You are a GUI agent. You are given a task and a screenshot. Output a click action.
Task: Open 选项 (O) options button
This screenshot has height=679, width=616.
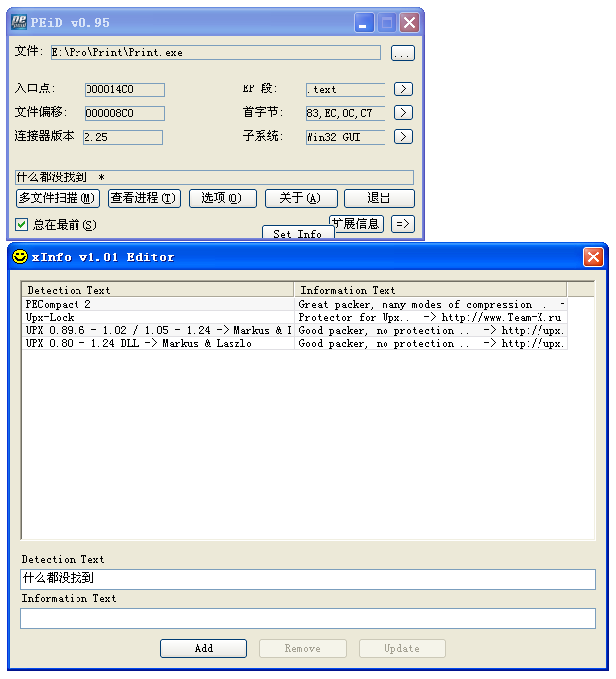223,198
